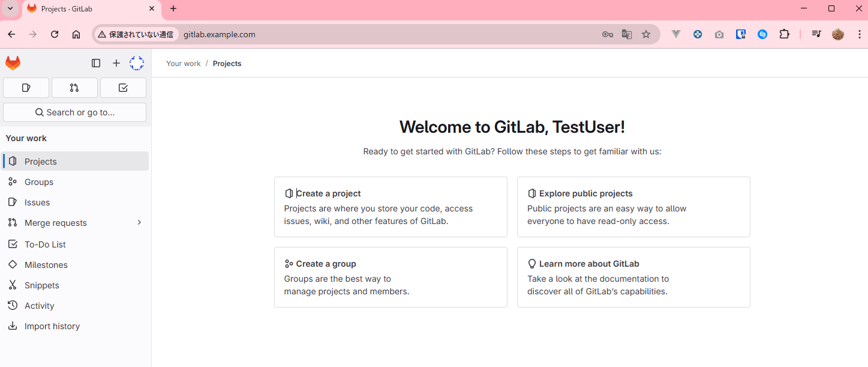Click the Explore public projects card

633,207
